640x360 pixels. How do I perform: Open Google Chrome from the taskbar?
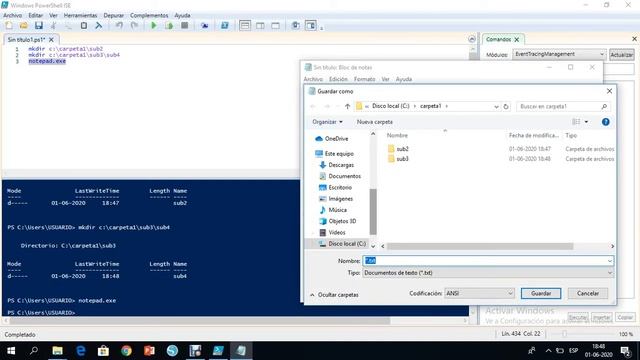tap(127, 351)
